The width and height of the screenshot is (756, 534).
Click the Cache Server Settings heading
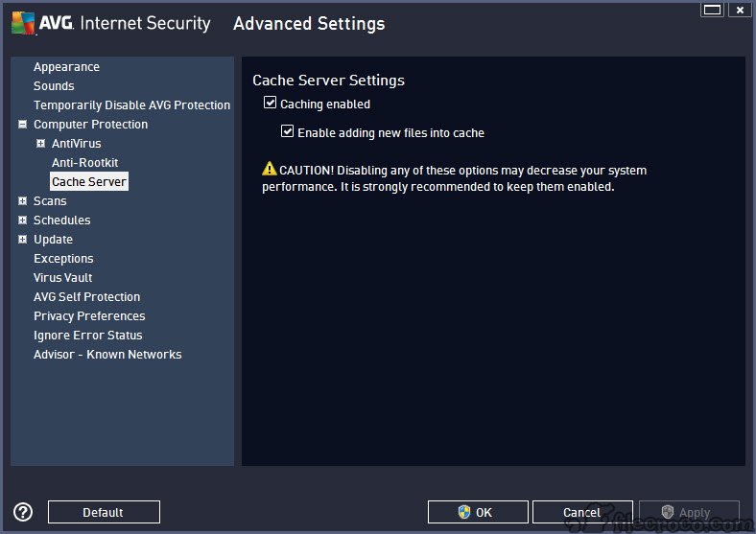(x=328, y=81)
